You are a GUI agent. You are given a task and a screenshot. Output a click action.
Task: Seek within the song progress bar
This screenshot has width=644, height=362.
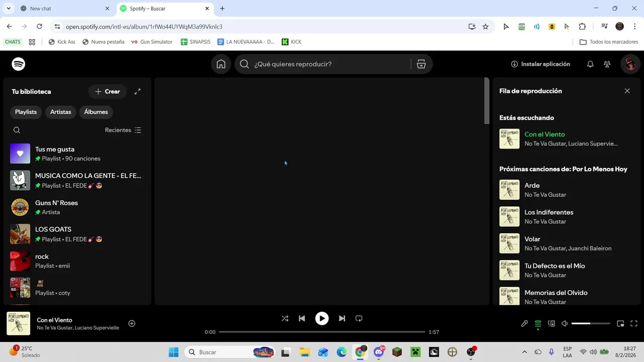(322, 332)
